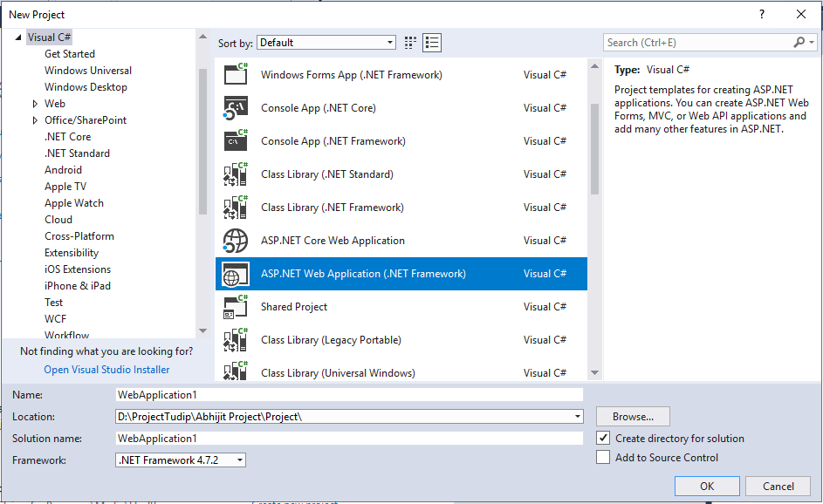This screenshot has width=823, height=504.
Task: Open the Location path dropdown arrow
Action: (x=578, y=417)
